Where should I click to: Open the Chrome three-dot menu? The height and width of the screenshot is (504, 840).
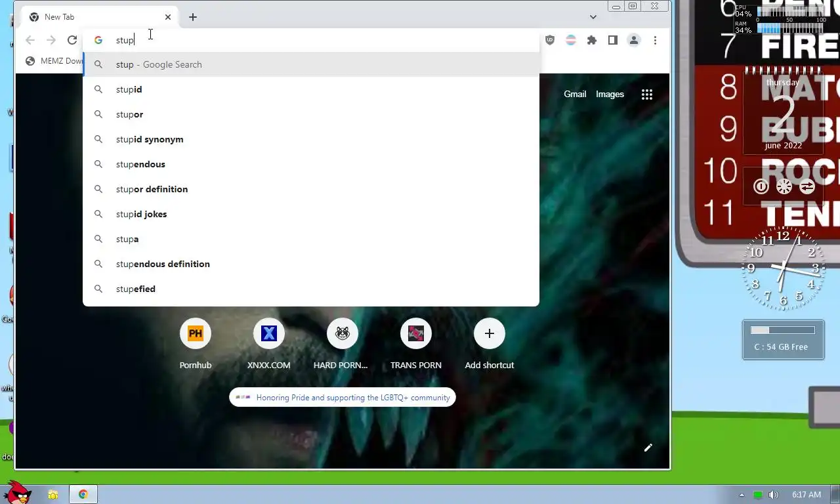pos(655,40)
